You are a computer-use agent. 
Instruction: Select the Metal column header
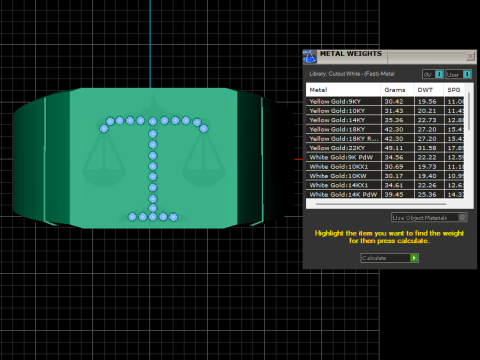(x=343, y=90)
